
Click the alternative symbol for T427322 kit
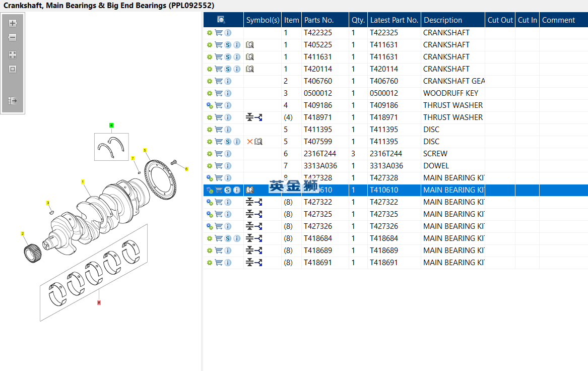254,202
